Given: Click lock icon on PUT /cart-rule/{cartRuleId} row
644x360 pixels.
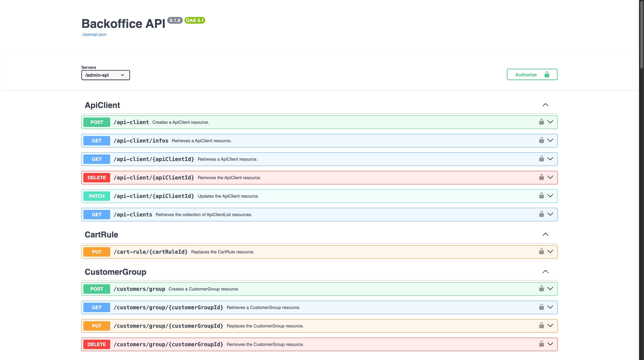Looking at the screenshot, I should click(x=541, y=252).
